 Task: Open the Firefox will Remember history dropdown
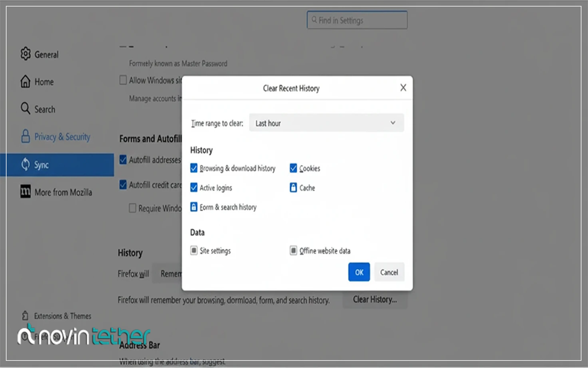point(167,274)
